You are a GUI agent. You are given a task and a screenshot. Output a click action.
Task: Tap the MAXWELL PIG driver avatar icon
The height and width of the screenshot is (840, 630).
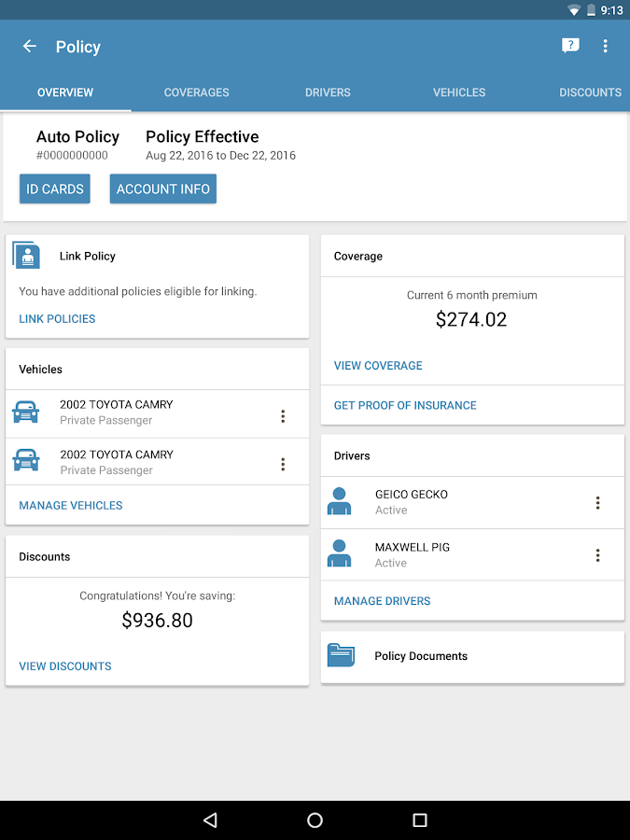click(340, 554)
